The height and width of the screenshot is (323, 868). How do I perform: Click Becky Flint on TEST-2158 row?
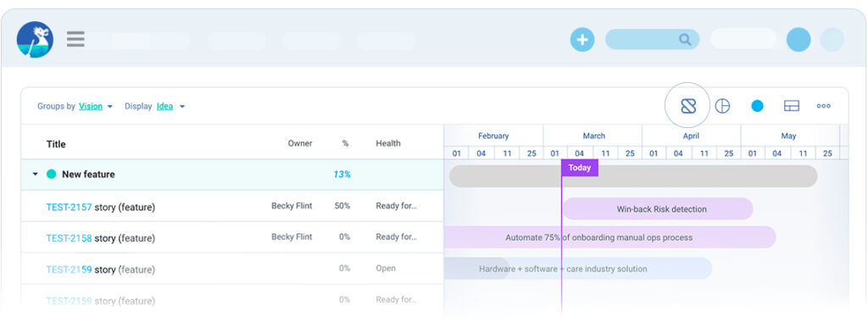[x=292, y=237]
